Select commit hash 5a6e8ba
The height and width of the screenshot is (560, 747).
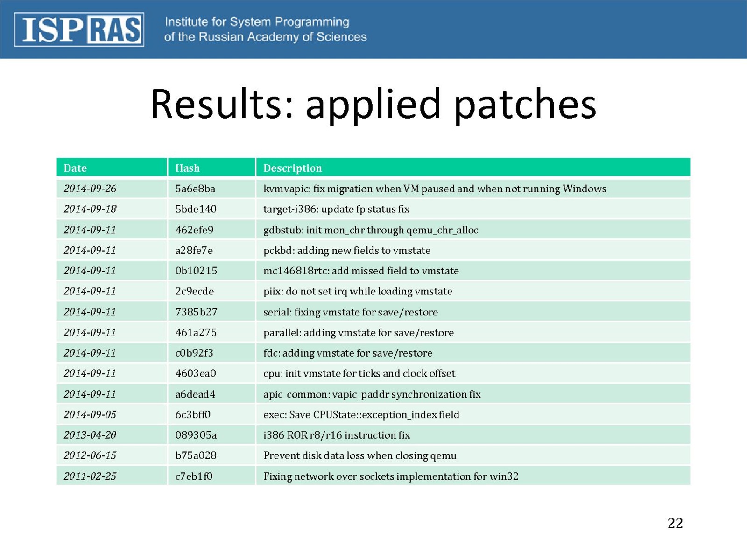tap(195, 189)
